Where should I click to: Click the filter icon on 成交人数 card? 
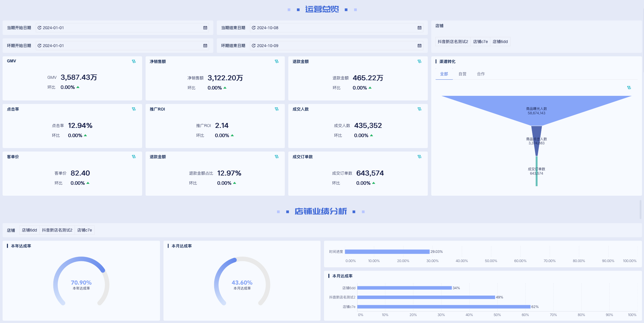coord(419,109)
